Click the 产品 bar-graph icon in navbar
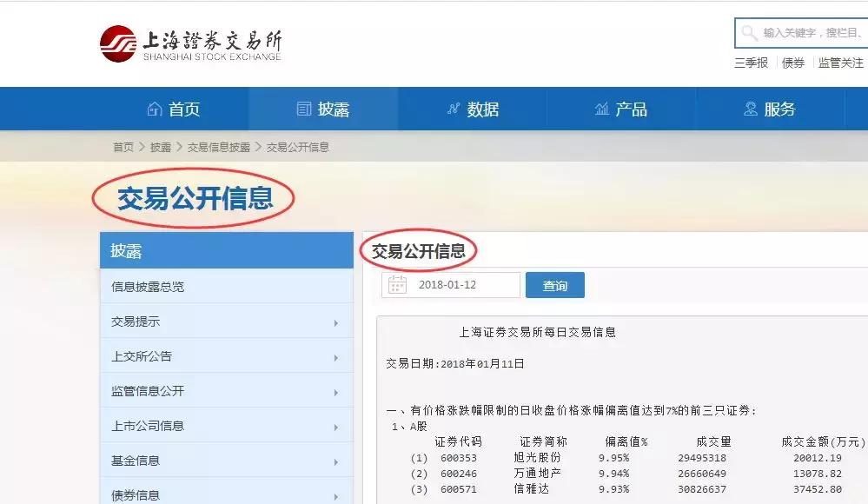Image resolution: width=868 pixels, height=504 pixels. pyautogui.click(x=600, y=108)
